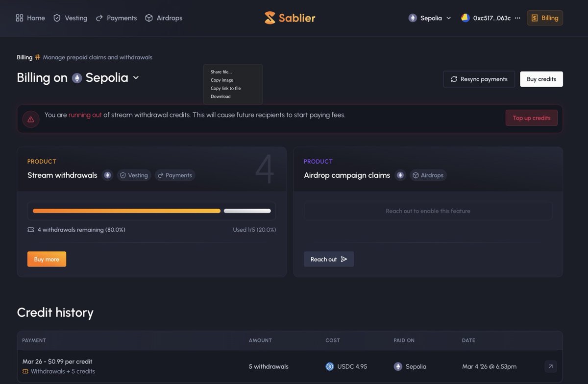Click the AMOUNT column header
Viewport: 588px width, 384px height.
pyautogui.click(x=260, y=340)
